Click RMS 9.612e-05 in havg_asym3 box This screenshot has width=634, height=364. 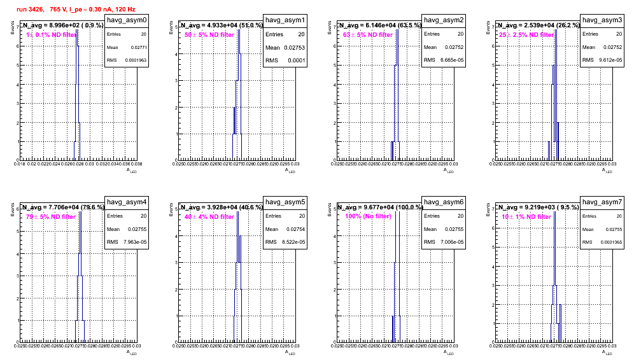point(602,60)
